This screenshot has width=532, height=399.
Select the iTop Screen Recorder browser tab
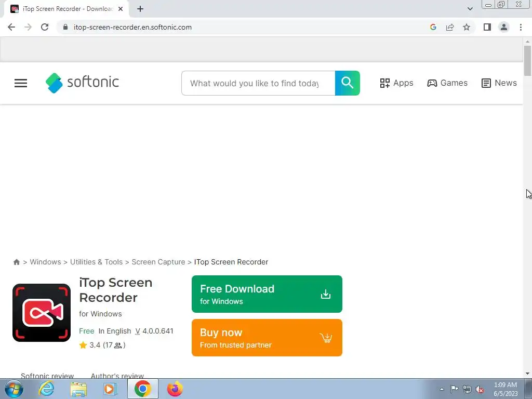66,9
